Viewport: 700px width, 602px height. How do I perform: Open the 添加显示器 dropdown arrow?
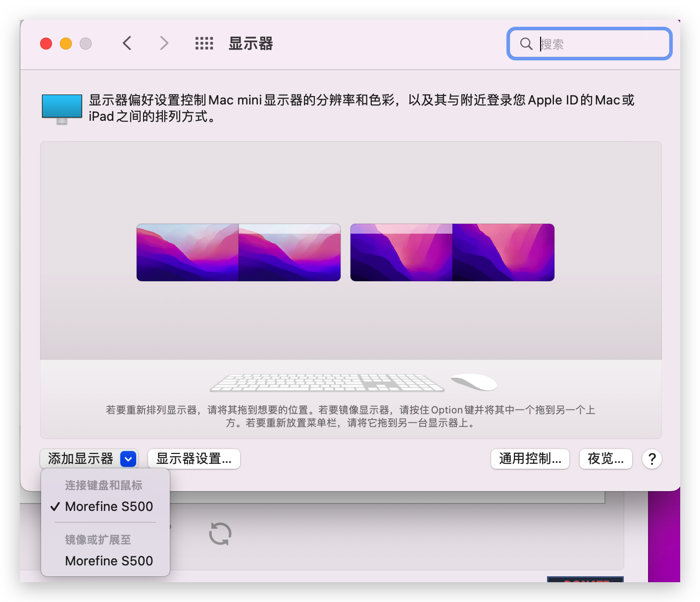pos(128,459)
